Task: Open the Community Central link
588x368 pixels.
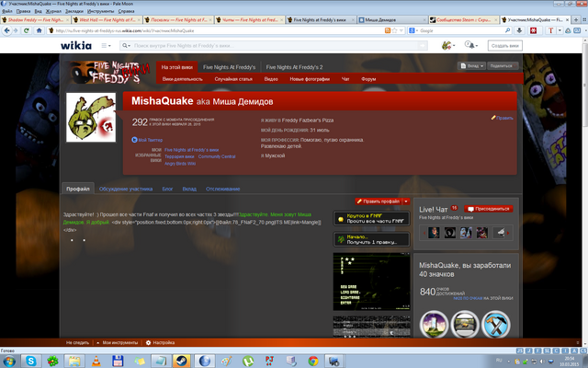Action: pos(217,156)
